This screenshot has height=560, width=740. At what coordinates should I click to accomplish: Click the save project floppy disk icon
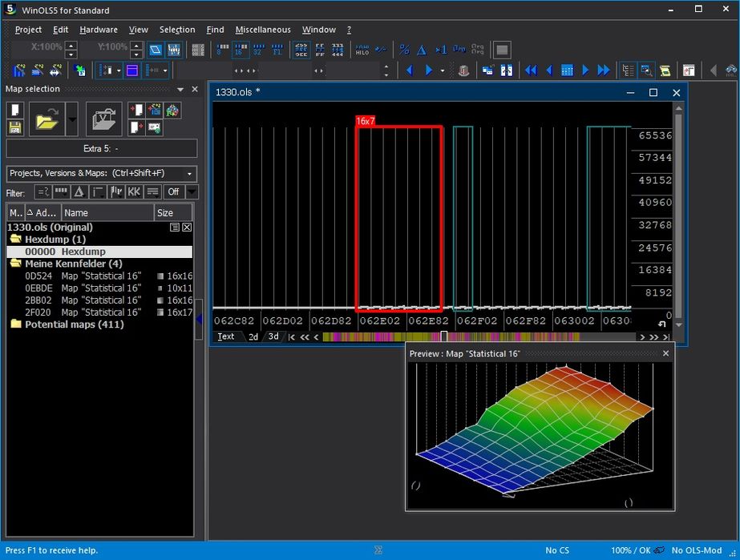14,127
